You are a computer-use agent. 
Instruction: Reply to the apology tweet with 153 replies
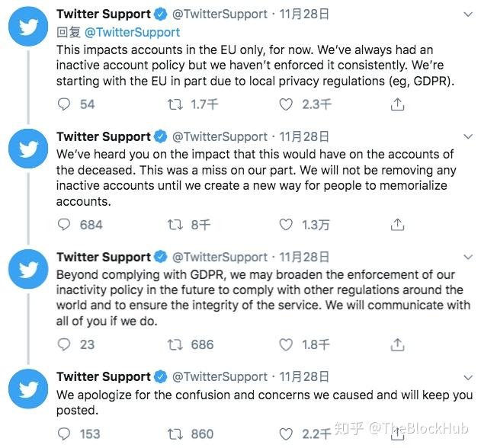point(64,434)
